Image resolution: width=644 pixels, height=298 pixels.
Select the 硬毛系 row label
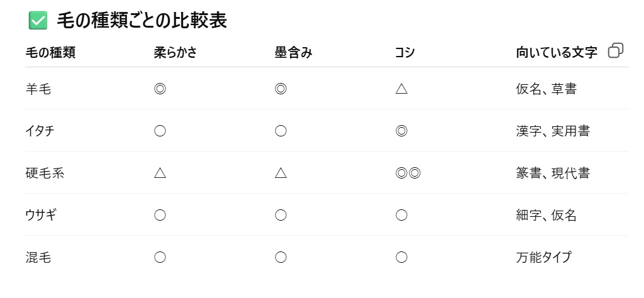tap(45, 174)
